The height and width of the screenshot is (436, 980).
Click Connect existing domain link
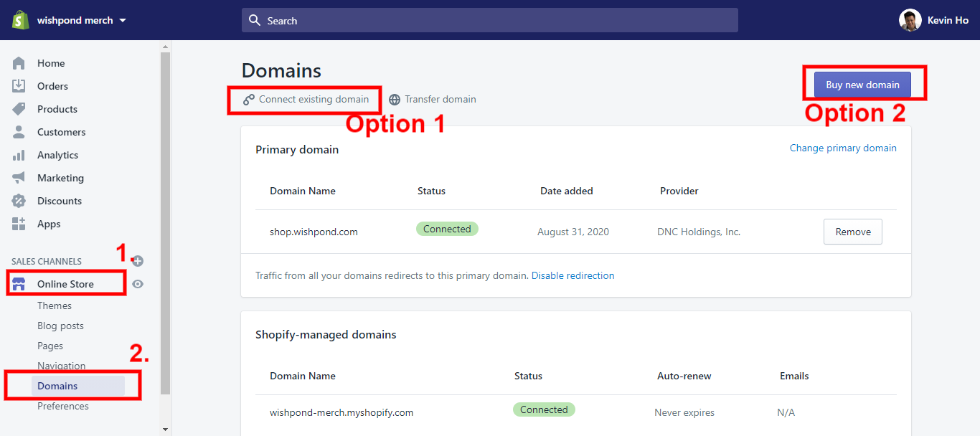pyautogui.click(x=314, y=100)
